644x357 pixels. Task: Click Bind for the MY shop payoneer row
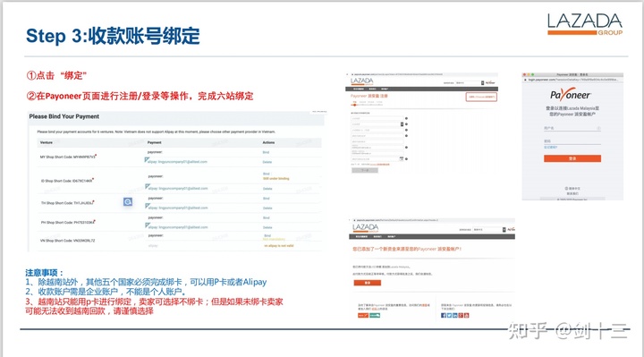click(267, 152)
